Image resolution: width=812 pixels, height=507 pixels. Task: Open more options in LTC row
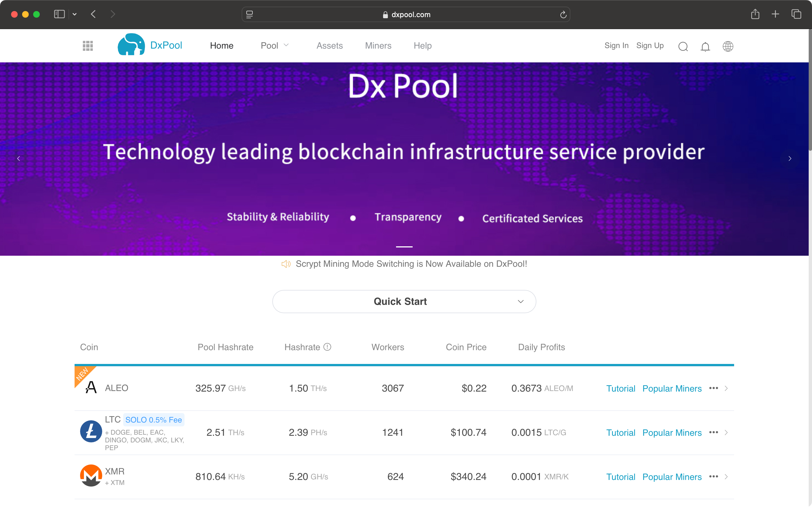(713, 432)
